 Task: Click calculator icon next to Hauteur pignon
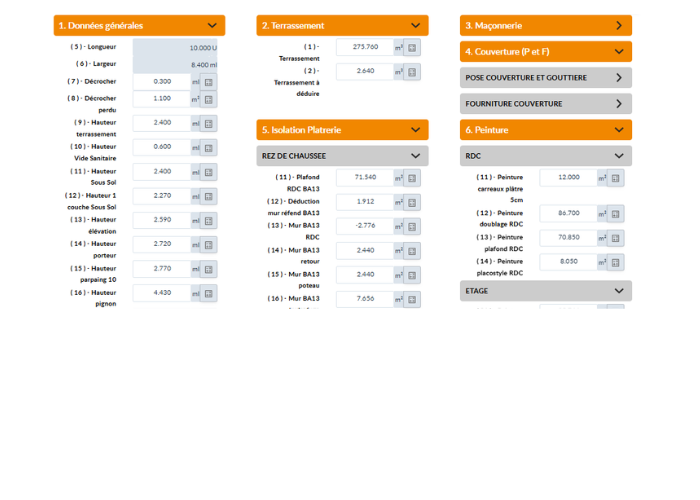point(208,294)
